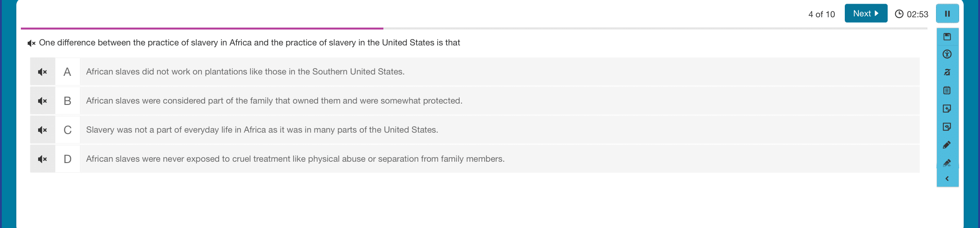The image size is (980, 228).
Task: Click the hide-drawings pencil icon
Action: (947, 163)
